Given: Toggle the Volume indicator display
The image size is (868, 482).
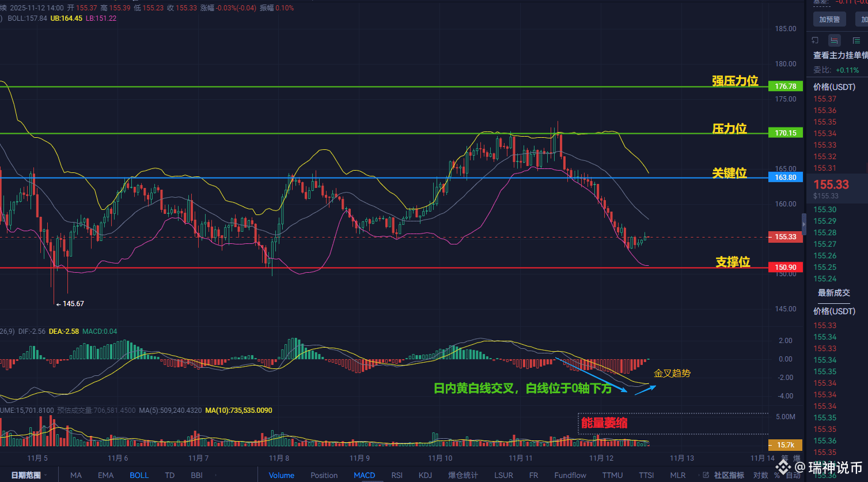Looking at the screenshot, I should (x=282, y=475).
